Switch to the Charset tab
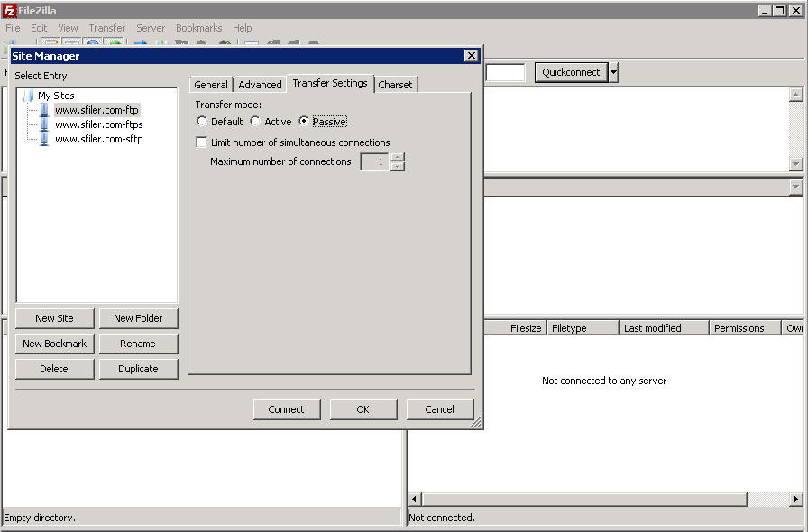Viewport: 808px width, 532px height. tap(395, 85)
